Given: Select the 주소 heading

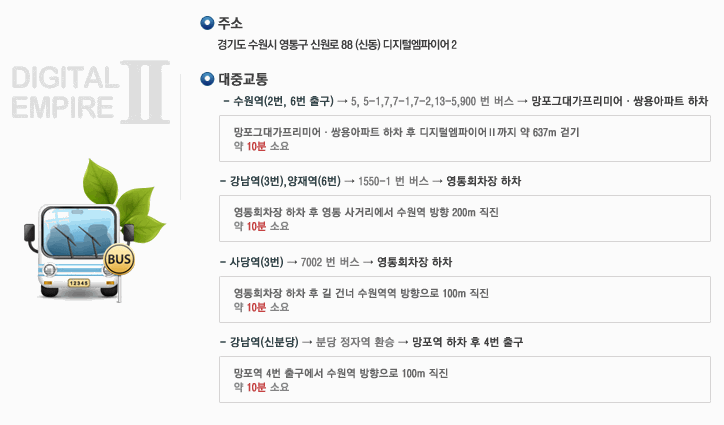Looking at the screenshot, I should 230,23.
